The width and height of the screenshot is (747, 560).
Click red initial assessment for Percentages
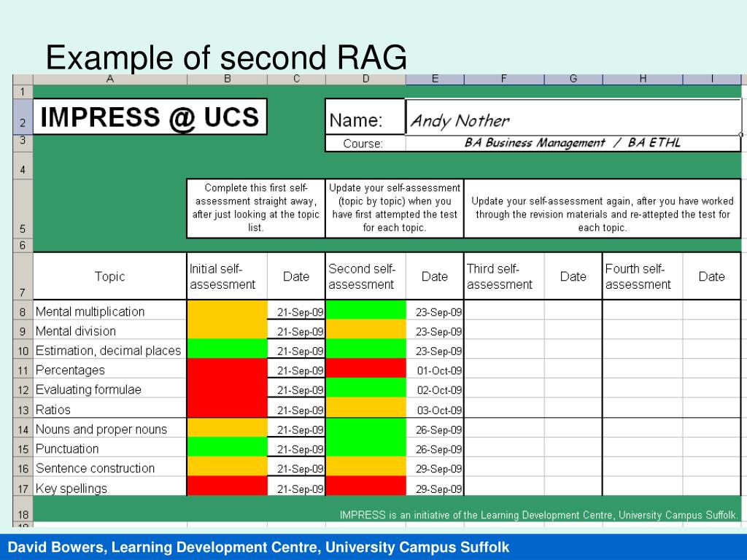228,368
